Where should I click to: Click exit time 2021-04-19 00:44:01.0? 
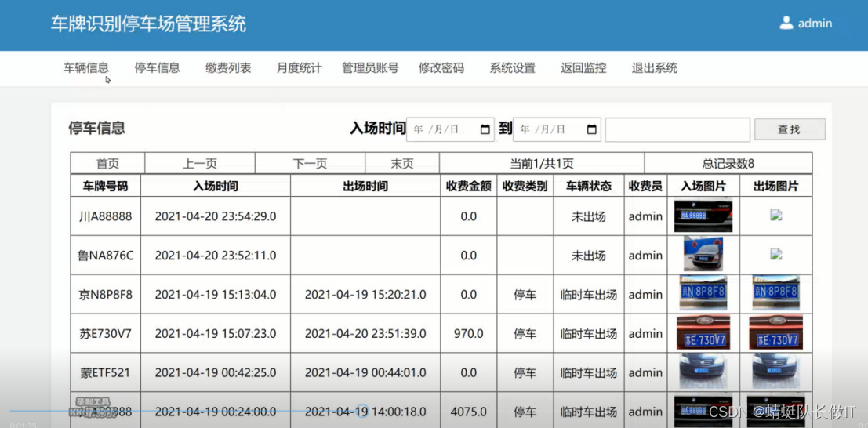pyautogui.click(x=365, y=372)
